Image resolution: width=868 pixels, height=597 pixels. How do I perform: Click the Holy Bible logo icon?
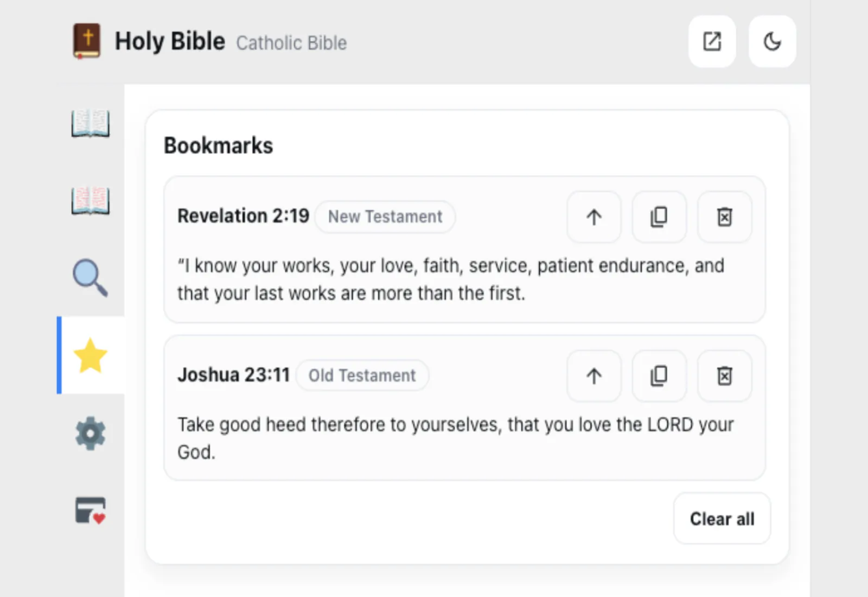tap(87, 41)
